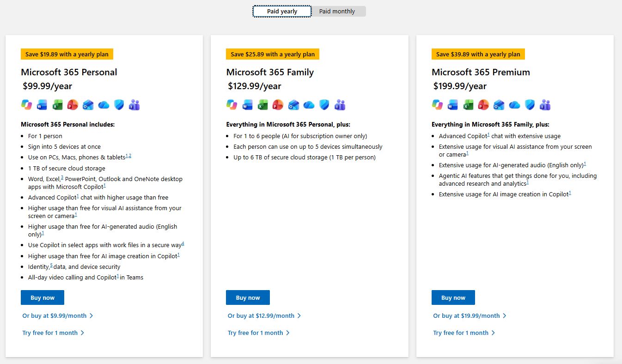Try Microsoft 365 Family free for 1 month

tap(259, 333)
